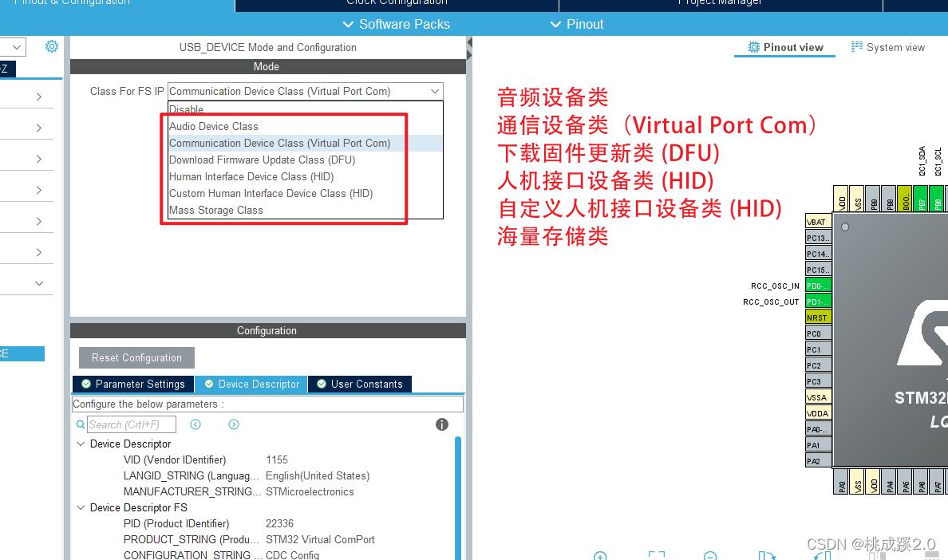This screenshot has width=948, height=560.
Task: Click the next search result arrow icon
Action: click(233, 424)
